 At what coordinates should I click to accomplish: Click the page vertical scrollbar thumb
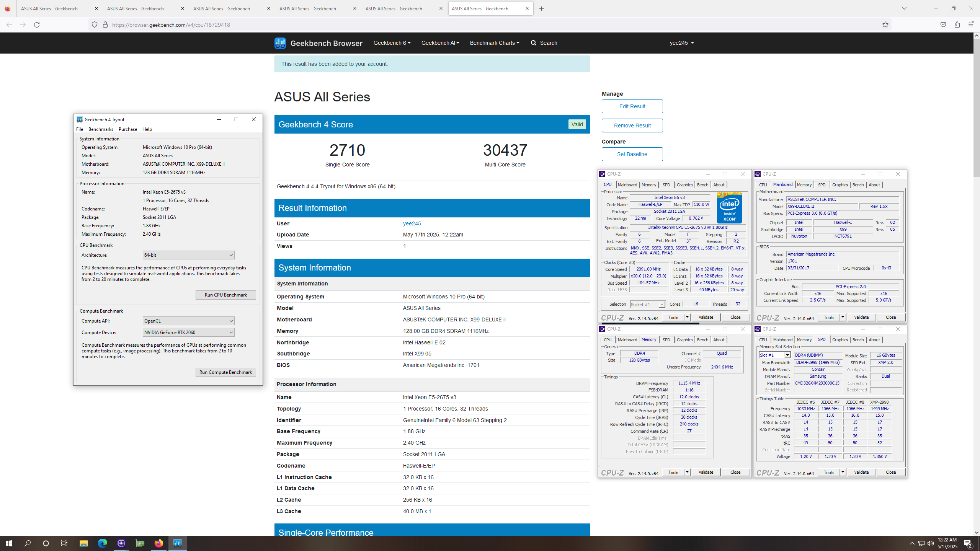tap(977, 107)
